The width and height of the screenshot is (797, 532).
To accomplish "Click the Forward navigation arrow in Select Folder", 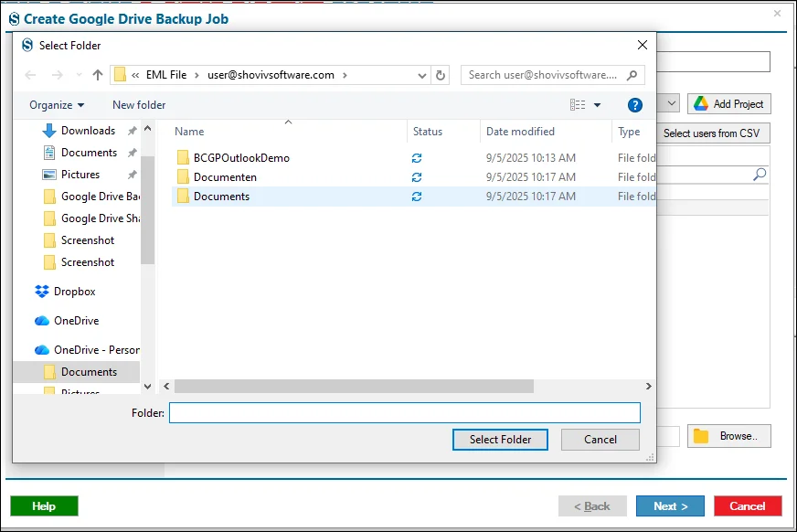I will pos(58,75).
